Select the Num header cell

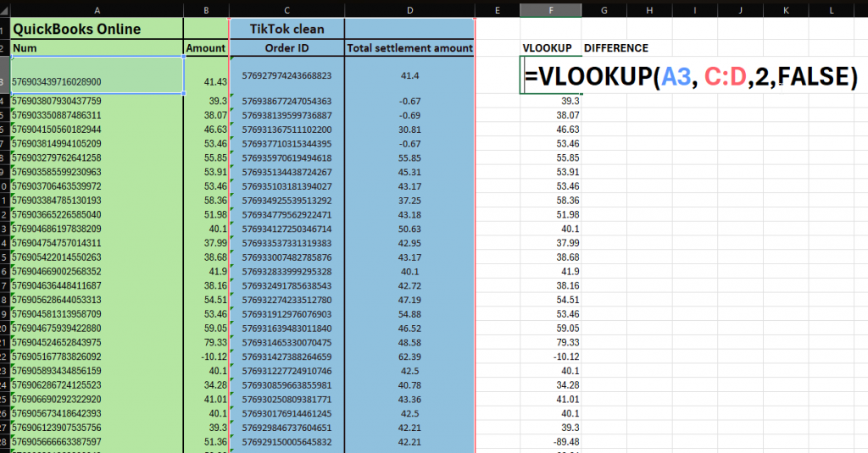[x=97, y=48]
